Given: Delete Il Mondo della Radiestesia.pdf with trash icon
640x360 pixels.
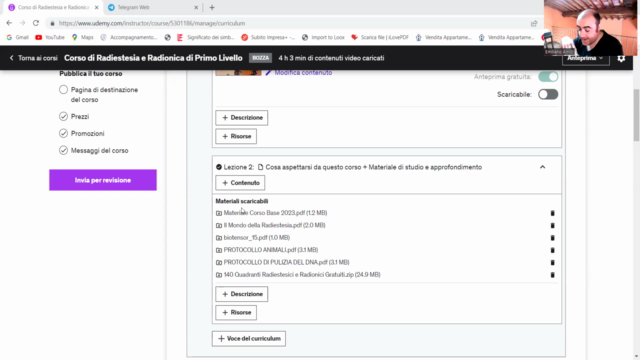Looking at the screenshot, I should tap(552, 225).
